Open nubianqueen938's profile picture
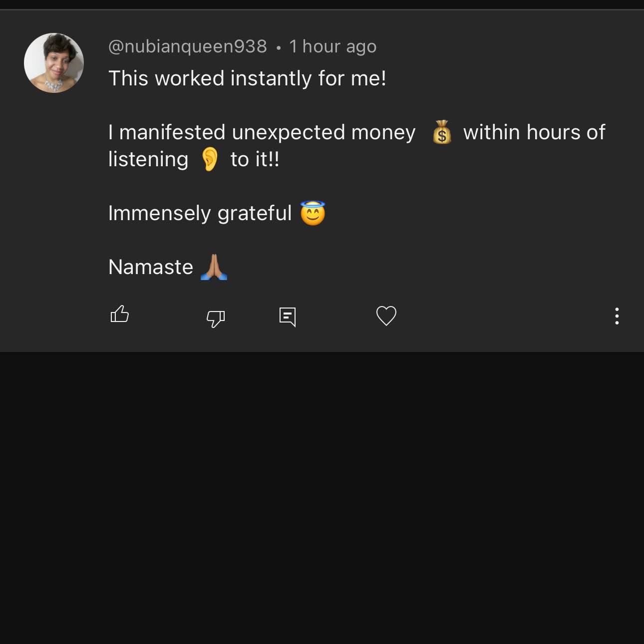The image size is (644, 644). [54, 63]
